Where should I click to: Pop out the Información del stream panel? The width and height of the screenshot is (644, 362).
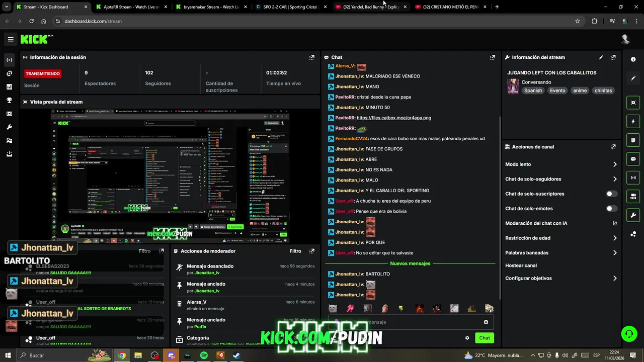(x=613, y=57)
